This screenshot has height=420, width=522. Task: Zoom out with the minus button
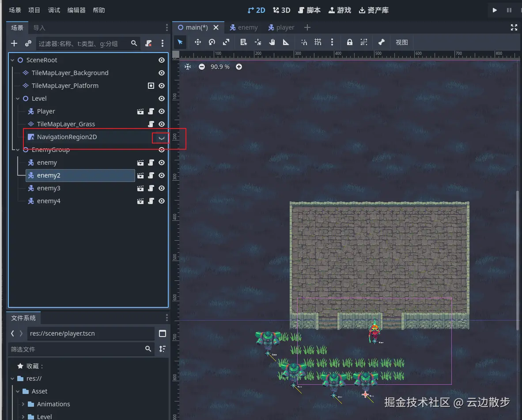(202, 67)
